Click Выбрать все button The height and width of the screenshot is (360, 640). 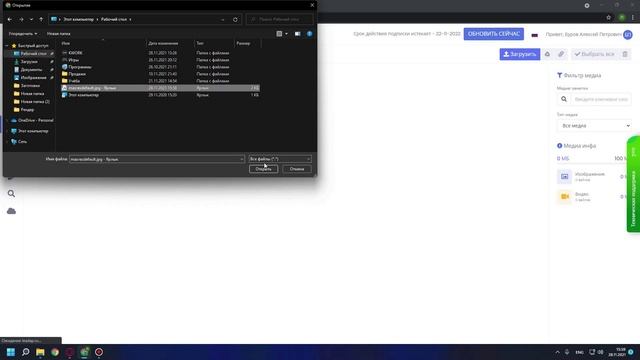point(594,54)
